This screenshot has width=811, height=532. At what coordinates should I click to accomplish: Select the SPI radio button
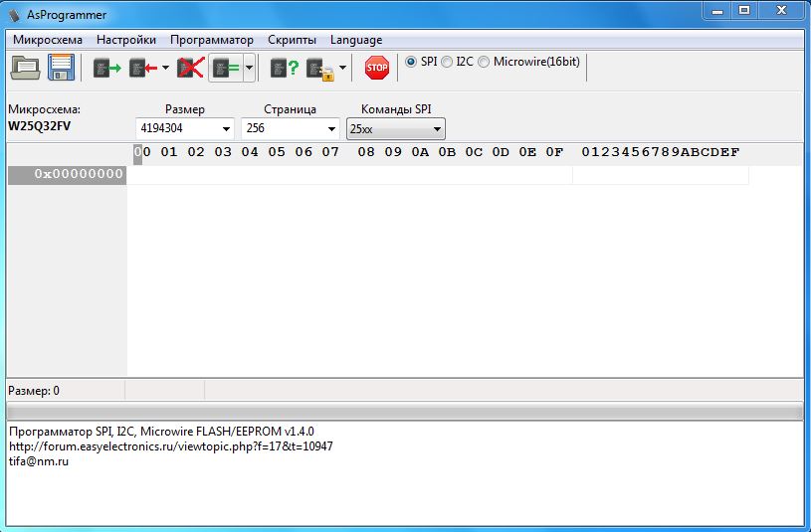click(411, 62)
